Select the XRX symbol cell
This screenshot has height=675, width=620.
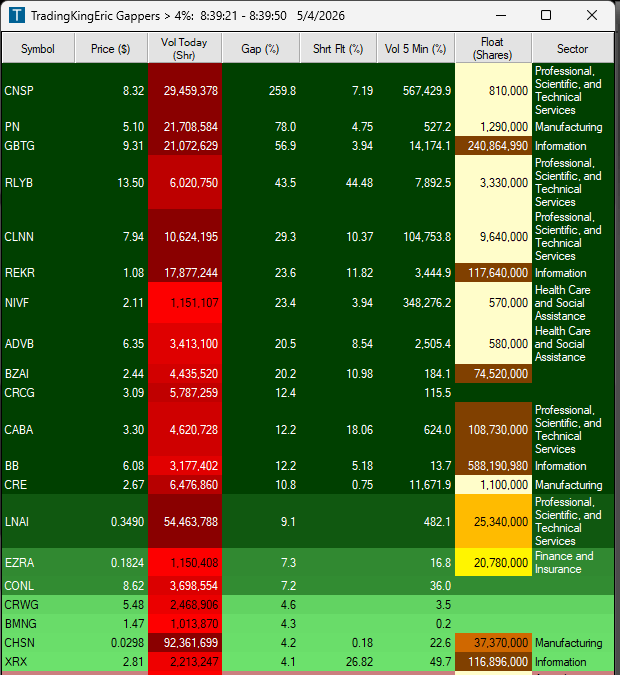click(38, 661)
